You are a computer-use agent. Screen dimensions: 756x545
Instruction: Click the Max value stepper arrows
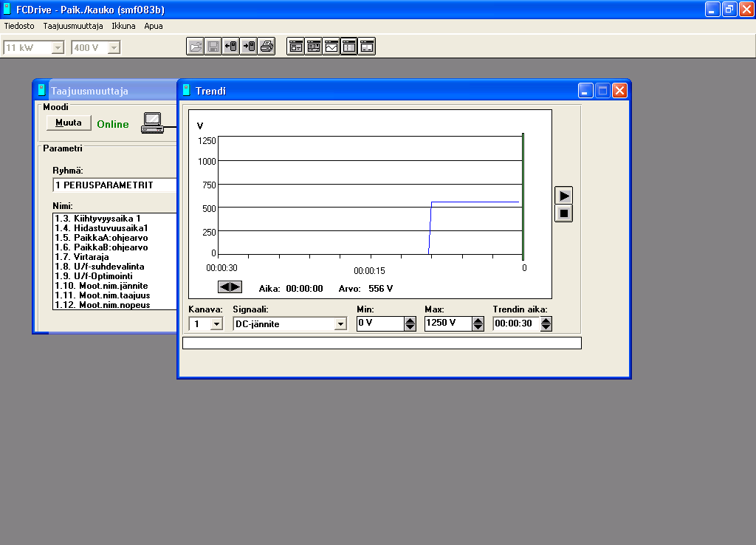(478, 323)
